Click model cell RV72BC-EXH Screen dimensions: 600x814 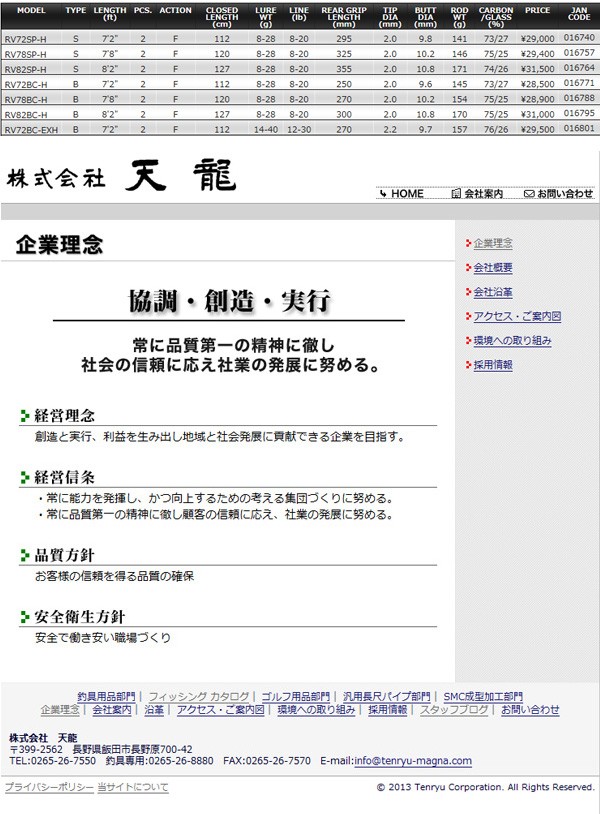pos(31,130)
